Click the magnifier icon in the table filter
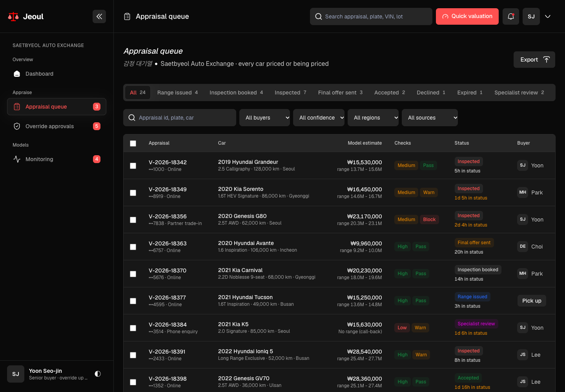This screenshot has width=565, height=392. (132, 118)
